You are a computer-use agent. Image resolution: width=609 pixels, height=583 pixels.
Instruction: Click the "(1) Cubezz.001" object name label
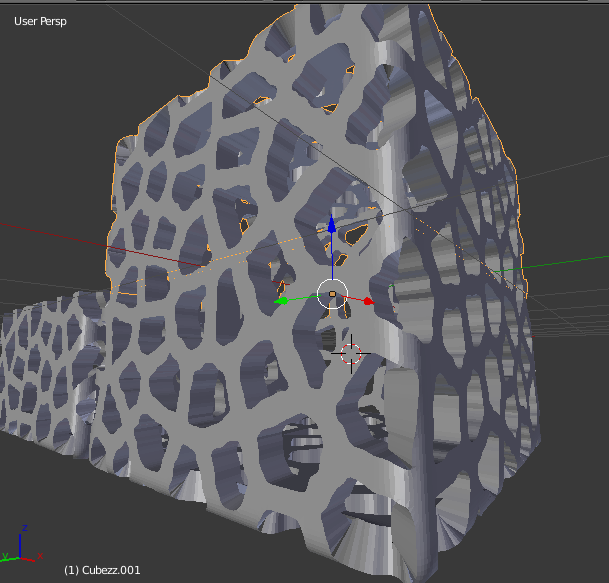pos(102,570)
